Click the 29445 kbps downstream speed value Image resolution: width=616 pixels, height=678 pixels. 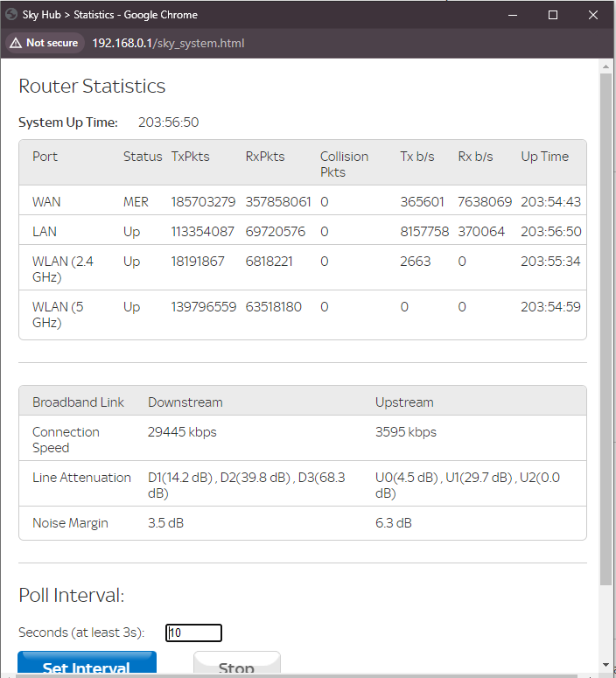[x=182, y=432]
